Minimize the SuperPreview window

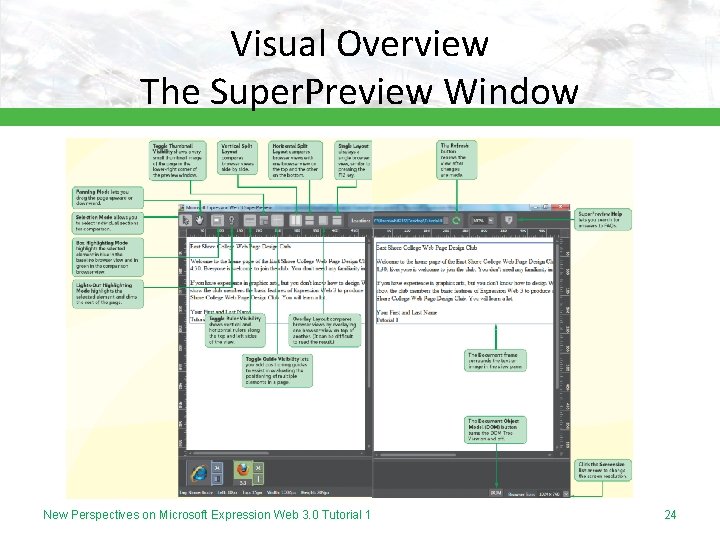[534, 207]
